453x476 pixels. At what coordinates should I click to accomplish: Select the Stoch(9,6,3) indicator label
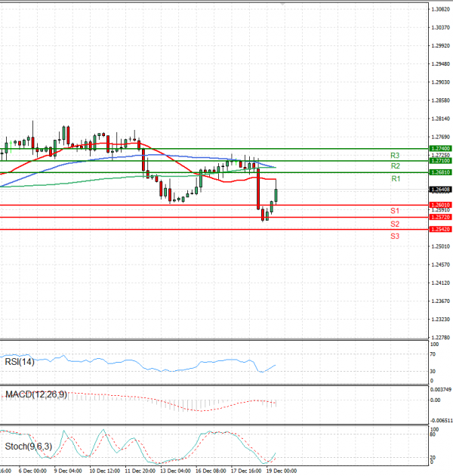point(29,447)
